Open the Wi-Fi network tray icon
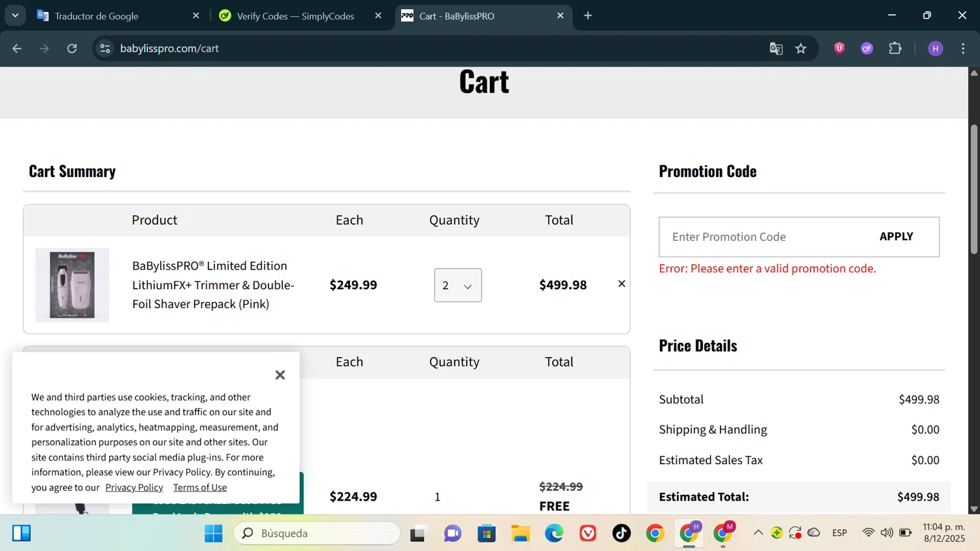Screen dimensions: 980x551 point(868,533)
